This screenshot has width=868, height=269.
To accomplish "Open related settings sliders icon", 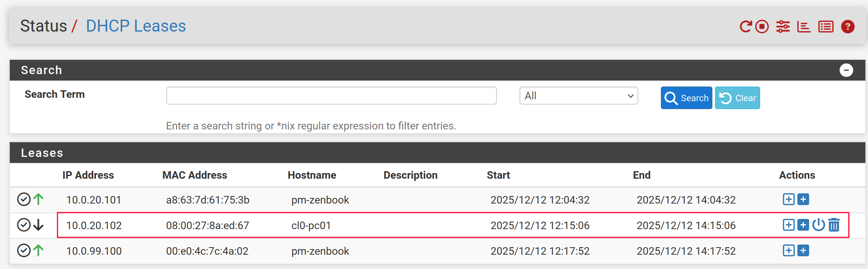I will (x=783, y=27).
